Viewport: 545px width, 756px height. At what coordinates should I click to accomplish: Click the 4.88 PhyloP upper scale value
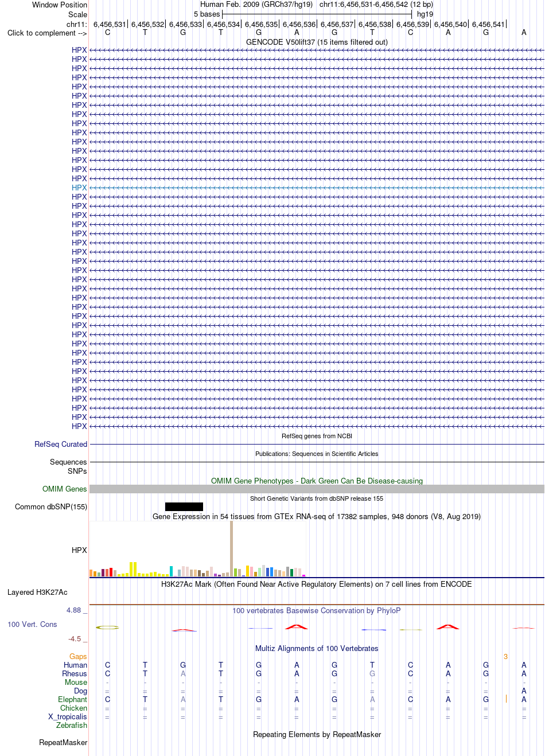(x=74, y=610)
